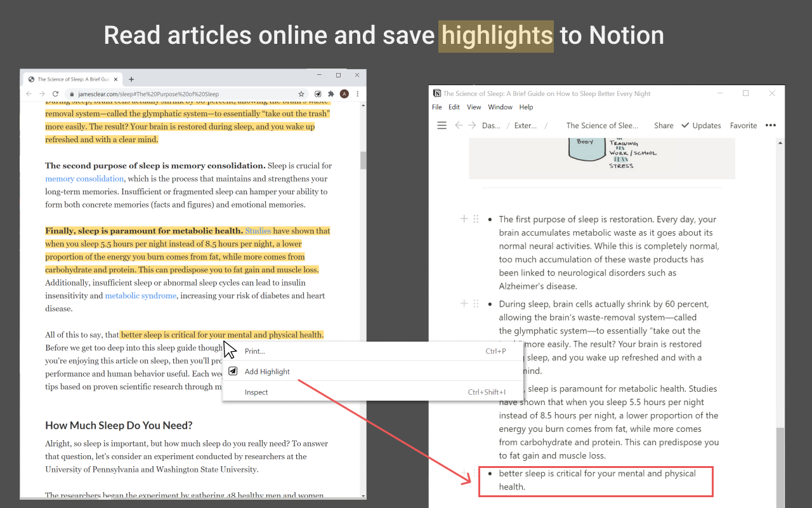Click the Chrome page vertical scrollbar thumb
This screenshot has width=812, height=508.
coord(363,160)
